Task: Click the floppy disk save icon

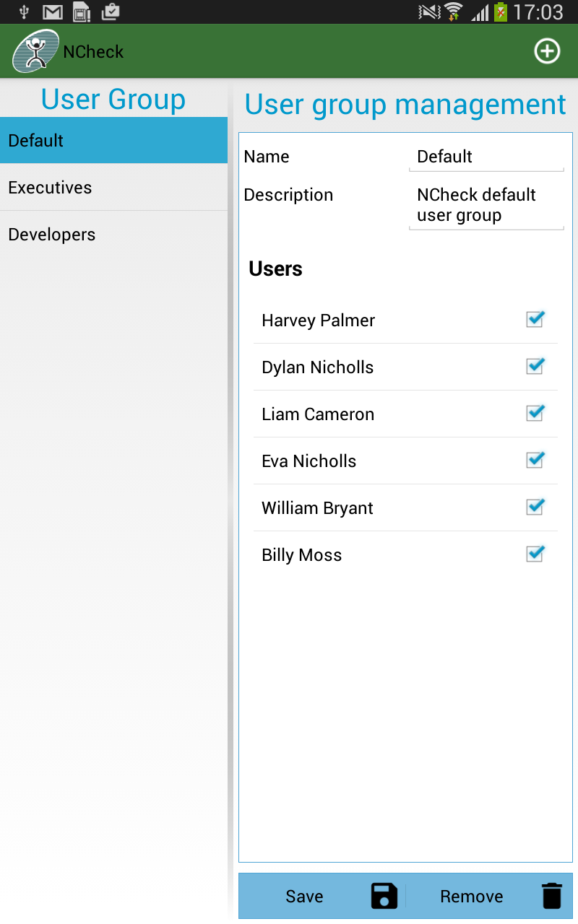Action: point(384,896)
